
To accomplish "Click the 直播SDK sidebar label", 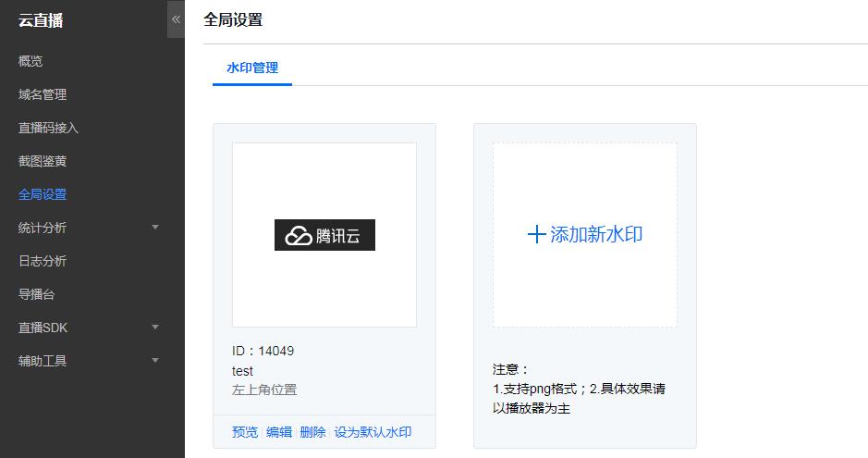I will click(x=43, y=328).
